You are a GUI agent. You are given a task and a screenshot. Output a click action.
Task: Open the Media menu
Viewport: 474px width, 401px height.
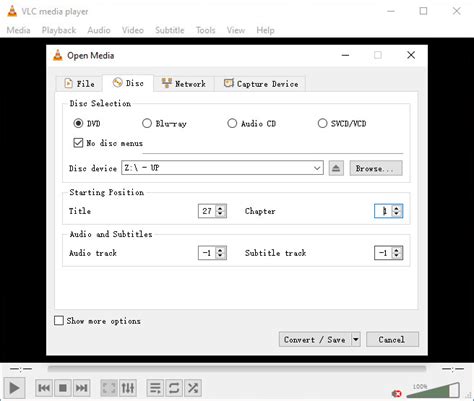pyautogui.click(x=18, y=30)
